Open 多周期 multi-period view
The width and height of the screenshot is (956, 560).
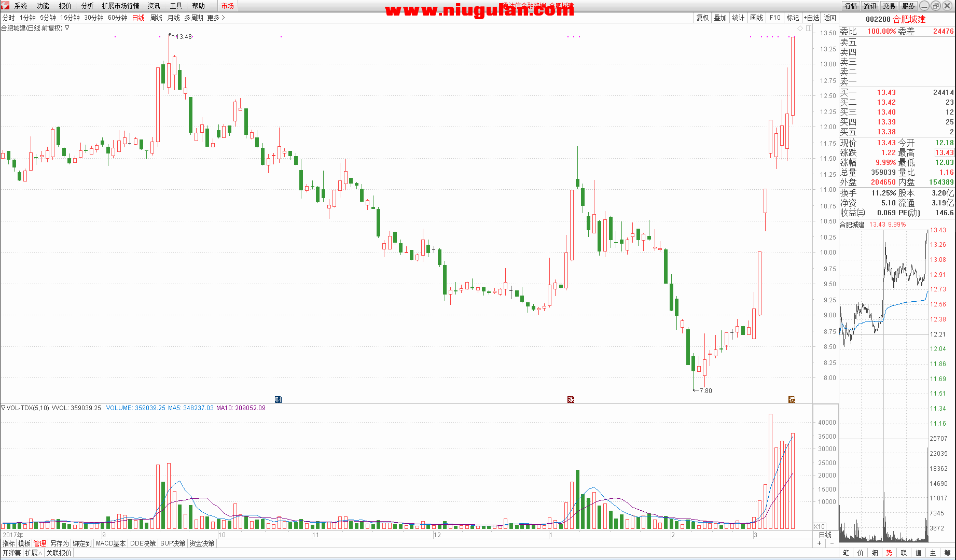coord(194,18)
